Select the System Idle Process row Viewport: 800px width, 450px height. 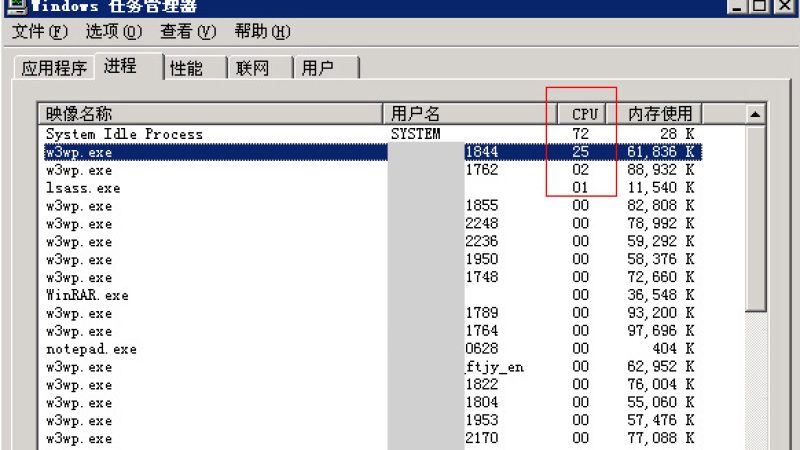(x=371, y=134)
